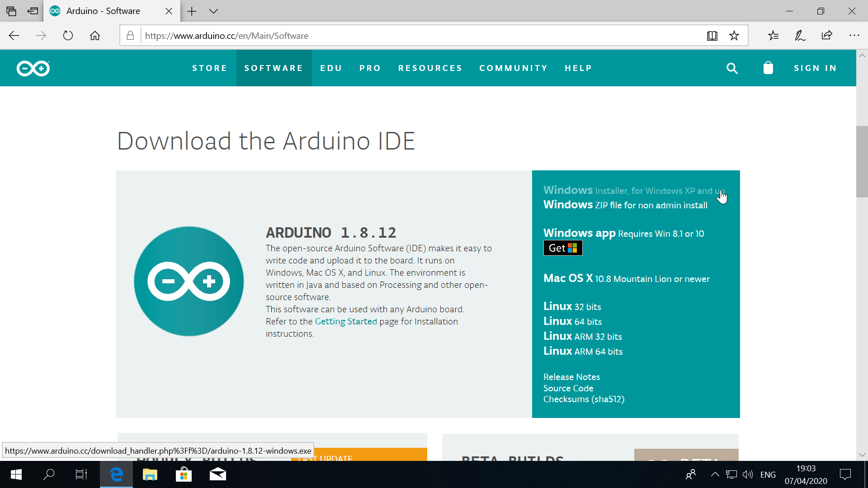Add page to favorites star icon
This screenshot has width=868, height=488.
tap(734, 36)
